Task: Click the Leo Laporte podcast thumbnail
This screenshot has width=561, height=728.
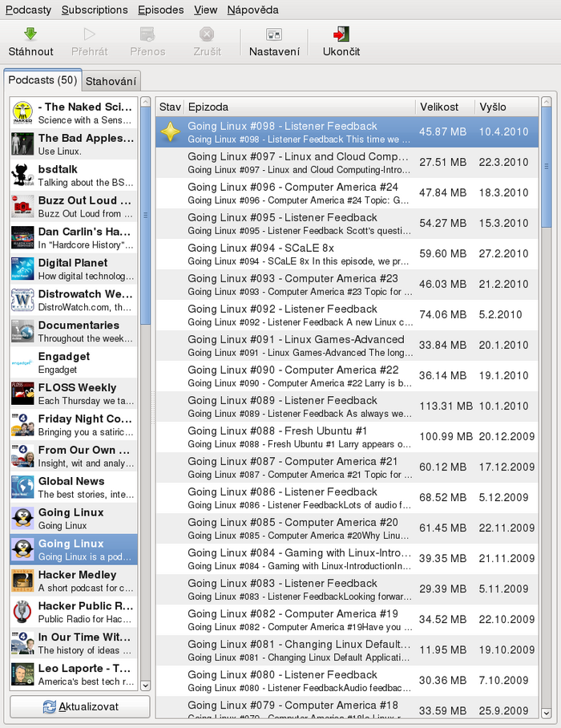Action: point(22,675)
